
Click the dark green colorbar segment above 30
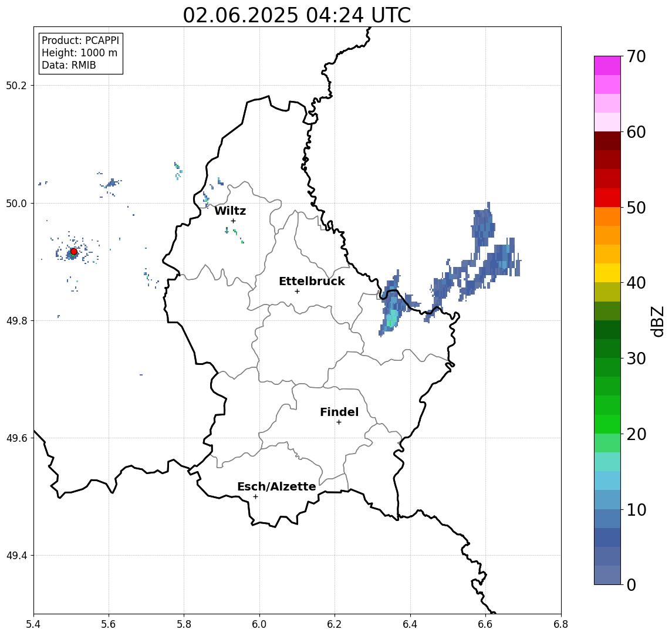click(x=607, y=349)
